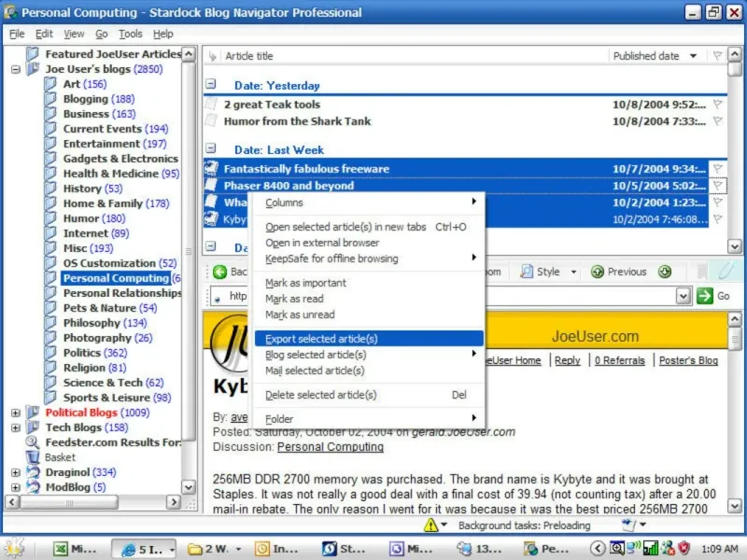Expand the Political Blogs node
The image size is (747, 560).
coord(16,413)
